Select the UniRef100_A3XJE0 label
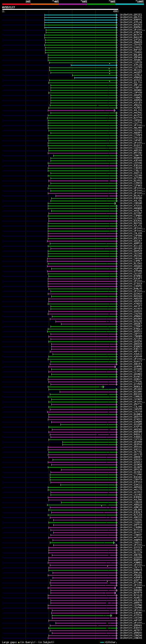The width and height of the screenshot is (146, 644). point(131,103)
